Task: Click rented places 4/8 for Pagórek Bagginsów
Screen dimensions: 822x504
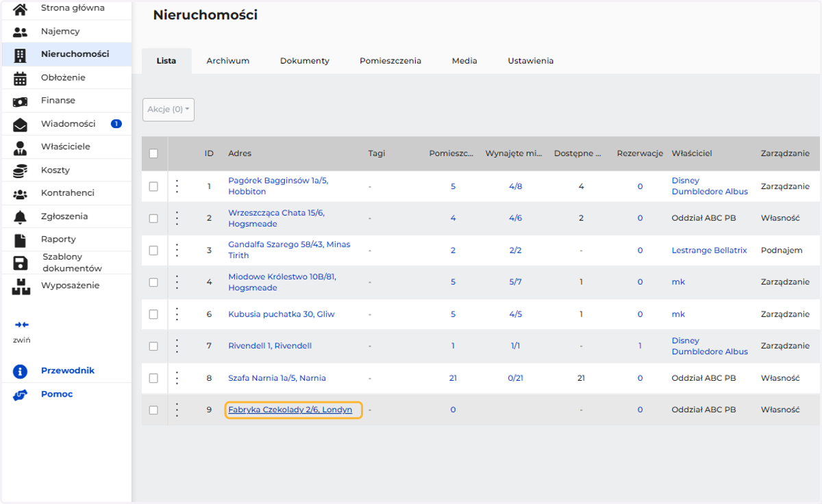Action: 516,186
